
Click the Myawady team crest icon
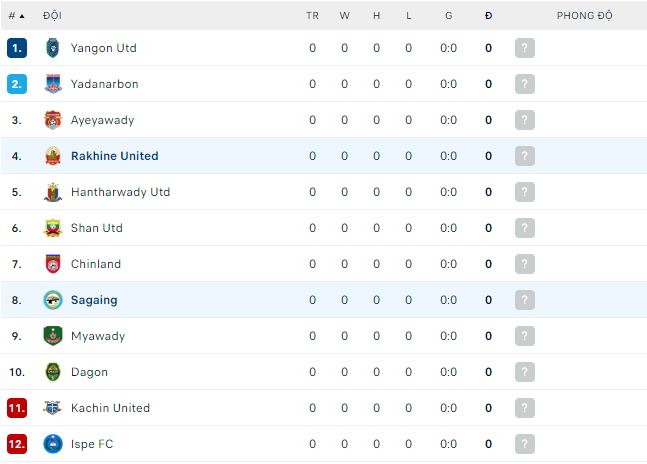click(x=53, y=336)
